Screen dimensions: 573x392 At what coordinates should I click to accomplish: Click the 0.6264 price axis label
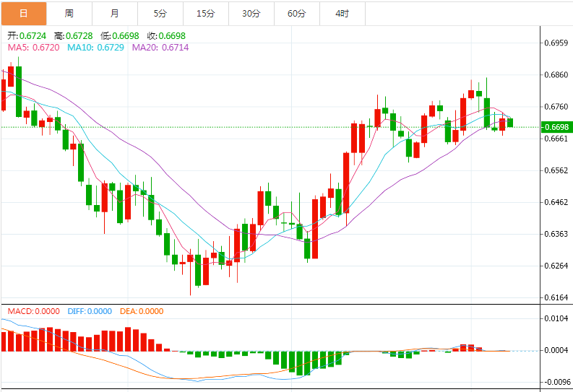tap(556, 266)
